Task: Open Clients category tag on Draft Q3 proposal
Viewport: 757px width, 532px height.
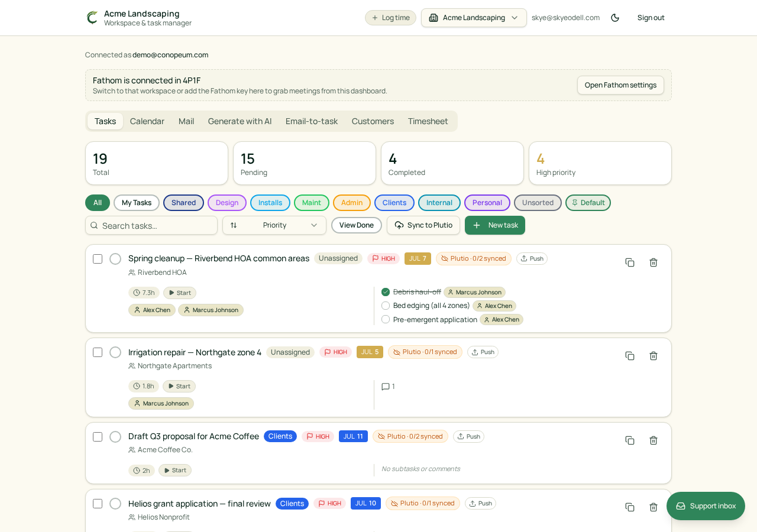Action: (280, 436)
